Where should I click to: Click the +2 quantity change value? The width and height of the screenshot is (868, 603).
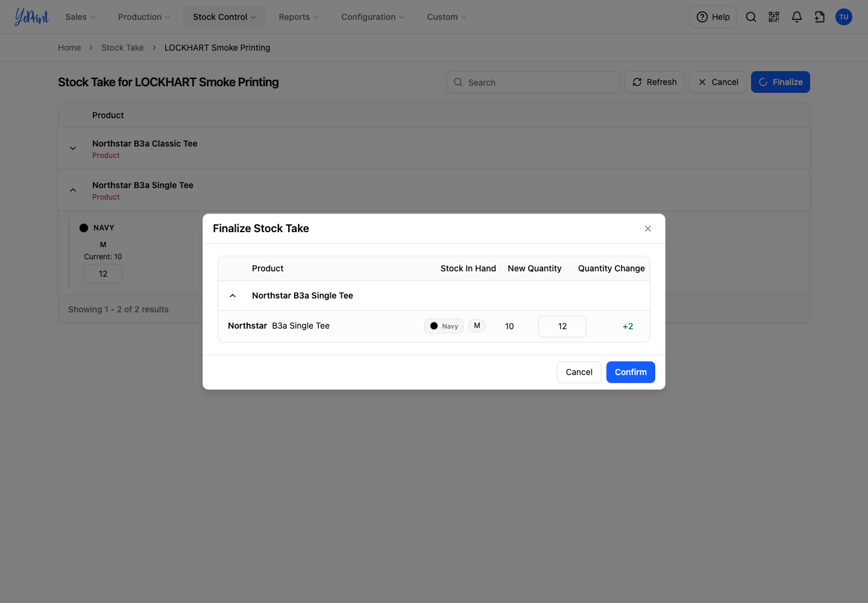coord(628,326)
